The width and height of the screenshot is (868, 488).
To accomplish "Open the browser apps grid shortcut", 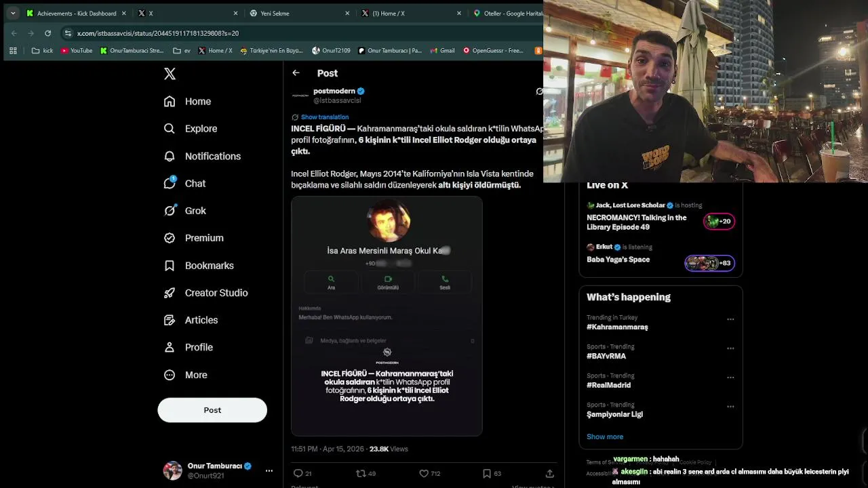I will pos(13,50).
